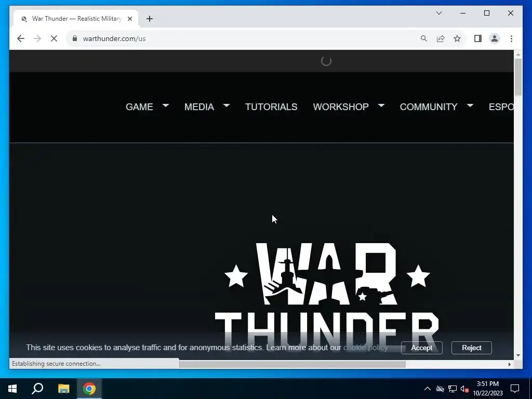The image size is (532, 399).
Task: Open the notification center
Action: tap(515, 389)
